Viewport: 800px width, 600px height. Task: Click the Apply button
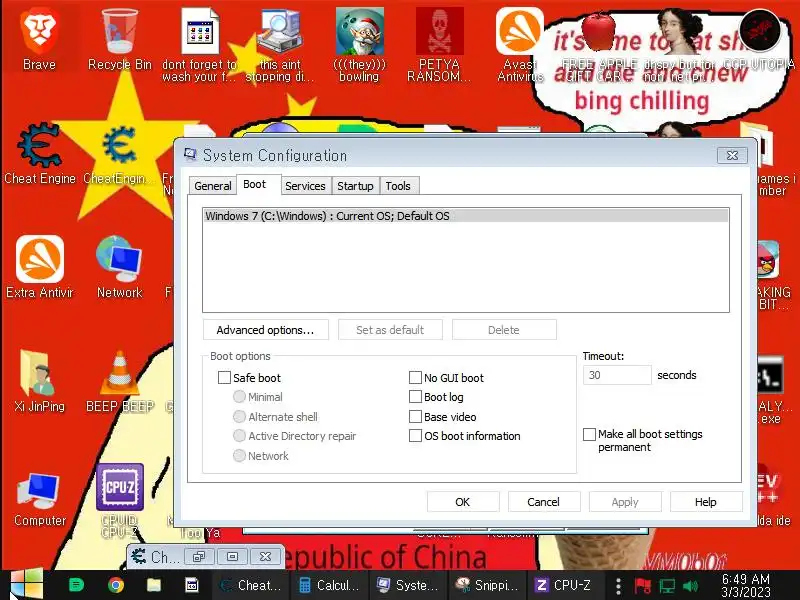(x=625, y=502)
